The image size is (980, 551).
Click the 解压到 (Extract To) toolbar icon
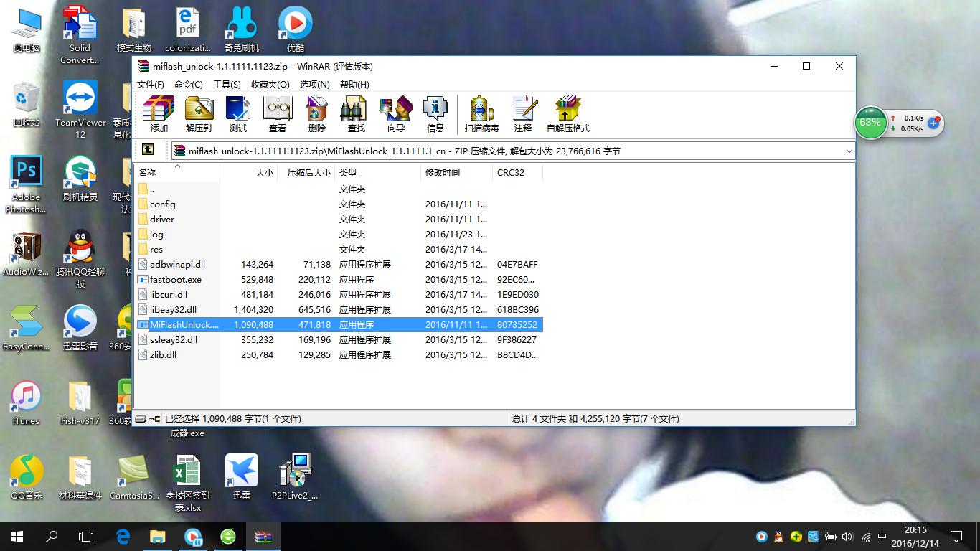[199, 114]
